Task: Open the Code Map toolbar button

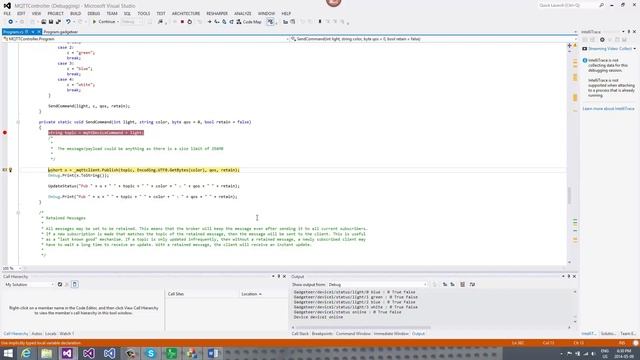Action: pyautogui.click(x=249, y=22)
